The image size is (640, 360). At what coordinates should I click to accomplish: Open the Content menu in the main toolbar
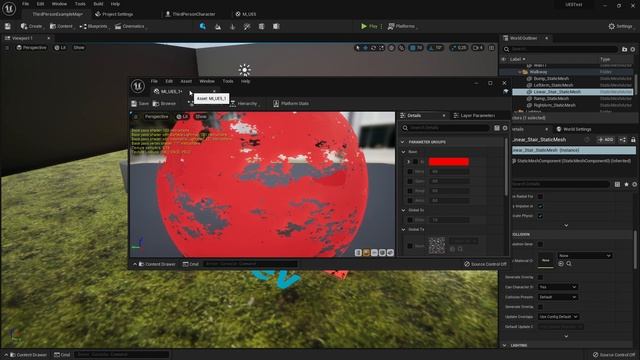(61, 26)
